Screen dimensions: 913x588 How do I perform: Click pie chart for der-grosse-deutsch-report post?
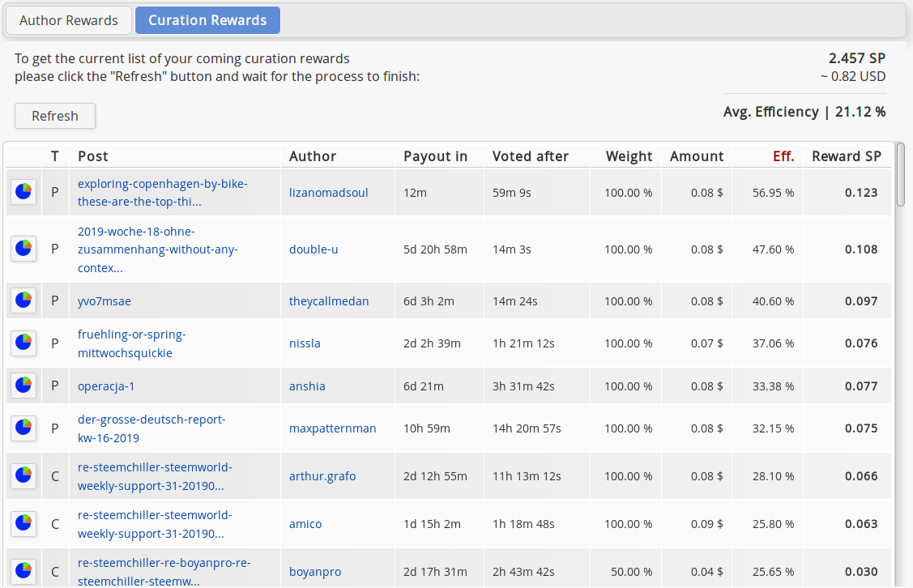tap(23, 428)
